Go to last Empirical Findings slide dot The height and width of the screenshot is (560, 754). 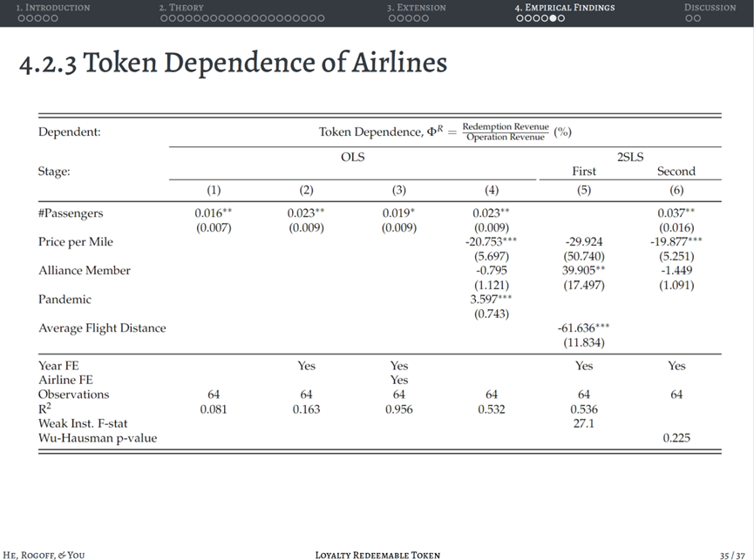[561, 18]
